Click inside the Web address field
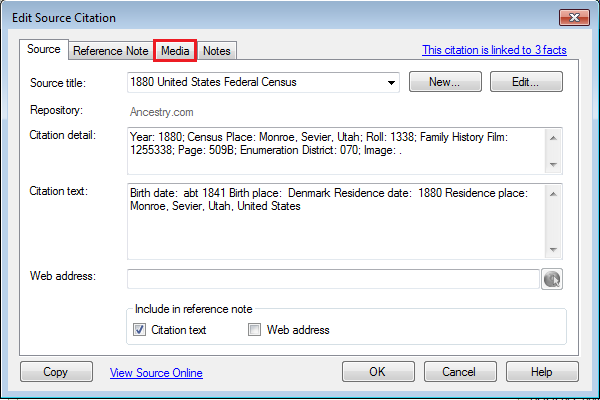 pyautogui.click(x=332, y=279)
